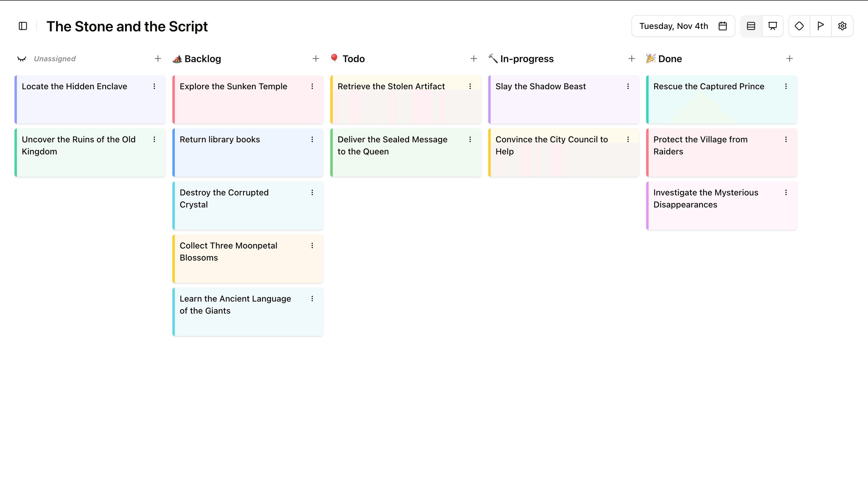Switch to board view layout
The width and height of the screenshot is (868, 494).
tap(772, 26)
